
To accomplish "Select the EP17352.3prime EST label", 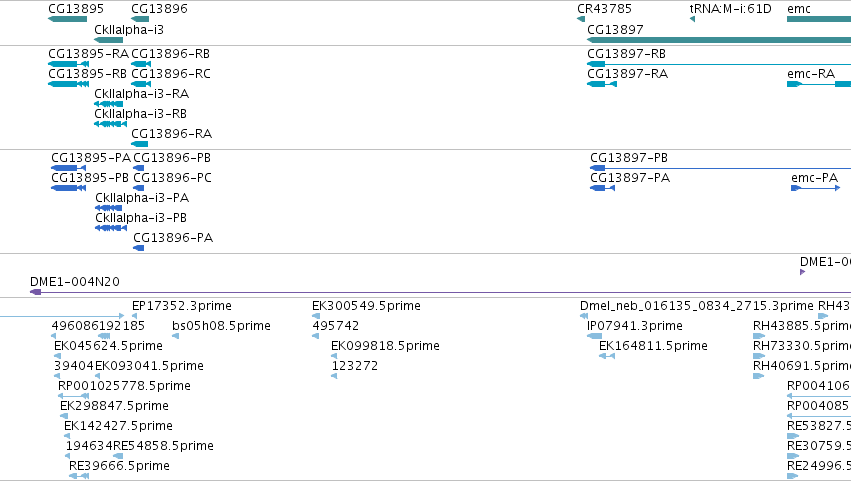I will [x=182, y=306].
